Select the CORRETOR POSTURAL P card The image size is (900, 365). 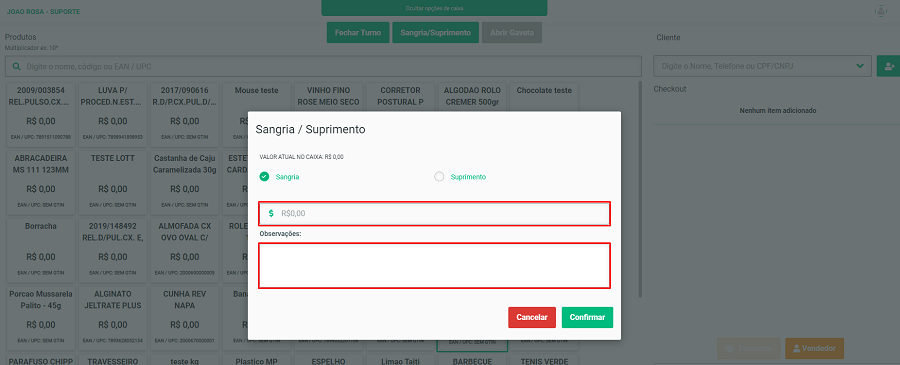click(x=400, y=98)
